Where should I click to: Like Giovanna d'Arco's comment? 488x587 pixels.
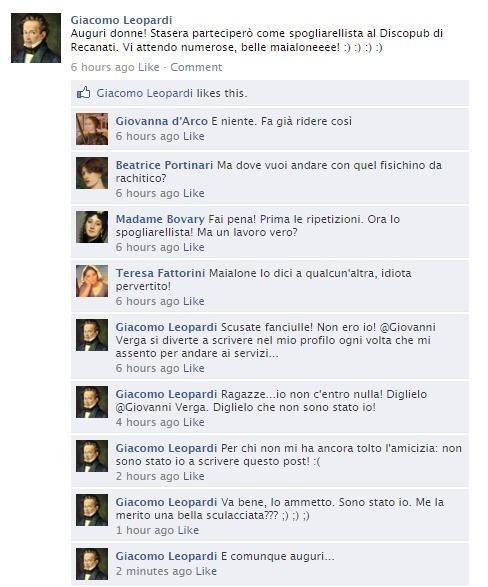[194, 136]
